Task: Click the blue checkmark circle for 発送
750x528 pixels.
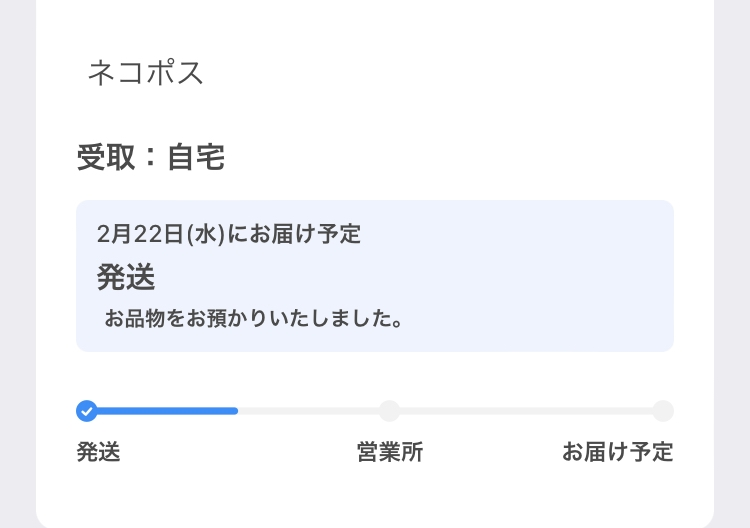Action: click(x=87, y=411)
